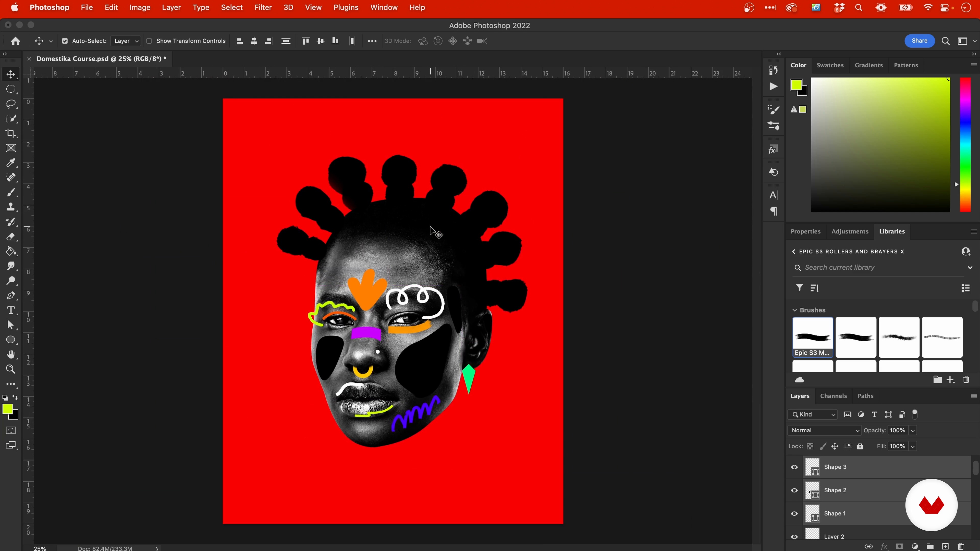The width and height of the screenshot is (980, 551).
Task: Add new library element plus button
Action: tap(951, 380)
